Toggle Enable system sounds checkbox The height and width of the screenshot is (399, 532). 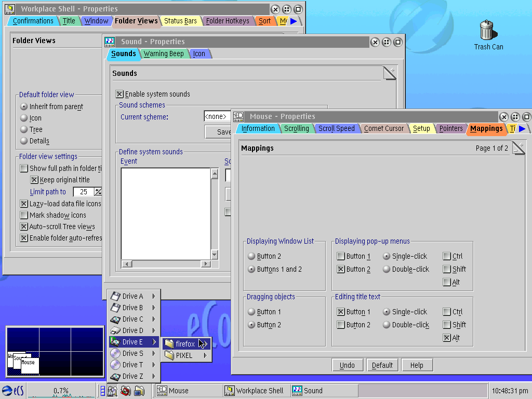(119, 94)
